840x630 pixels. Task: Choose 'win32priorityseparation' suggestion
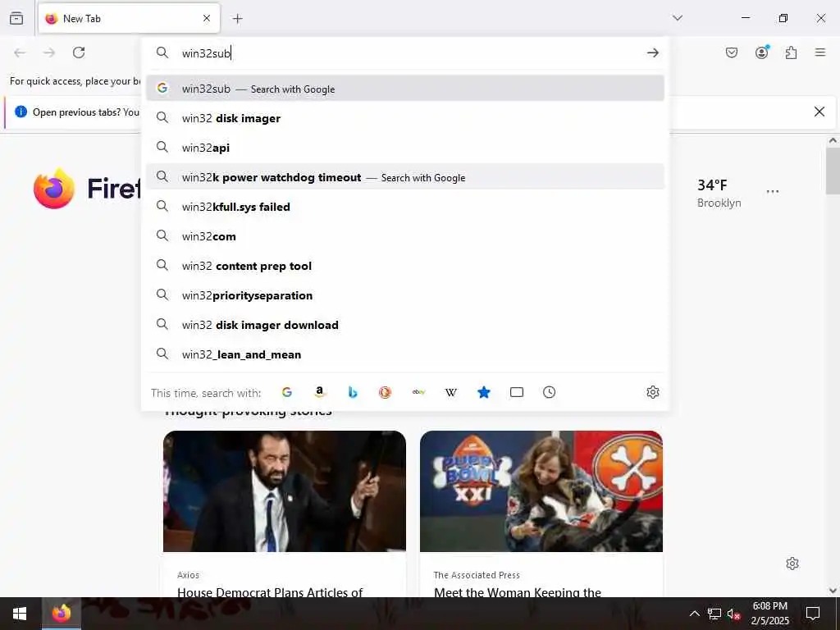click(x=405, y=294)
